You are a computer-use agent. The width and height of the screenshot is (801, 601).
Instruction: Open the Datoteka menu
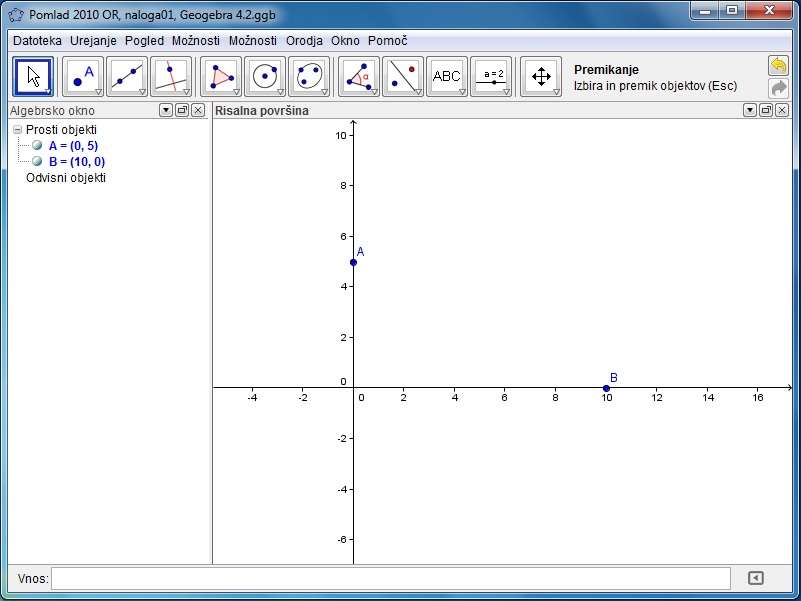(x=37, y=41)
